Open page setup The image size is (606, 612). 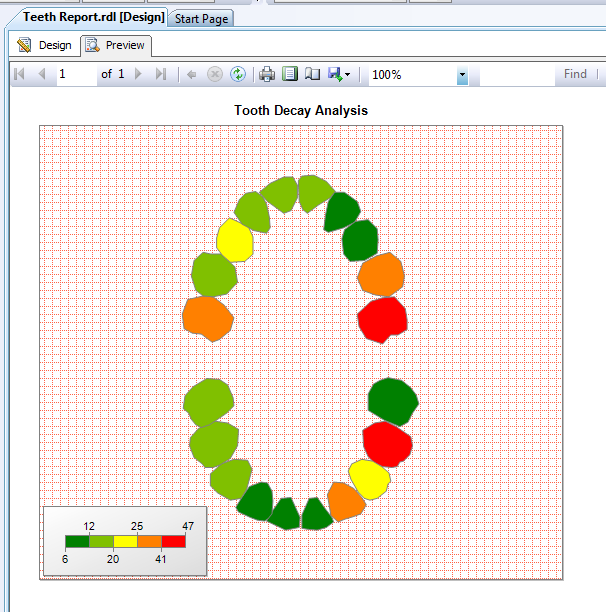tap(313, 74)
